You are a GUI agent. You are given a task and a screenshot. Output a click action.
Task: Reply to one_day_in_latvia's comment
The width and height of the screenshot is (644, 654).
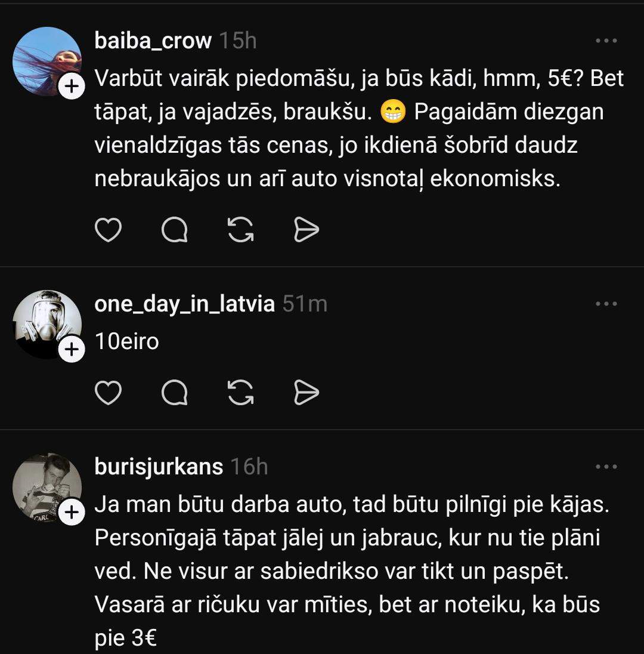point(175,392)
